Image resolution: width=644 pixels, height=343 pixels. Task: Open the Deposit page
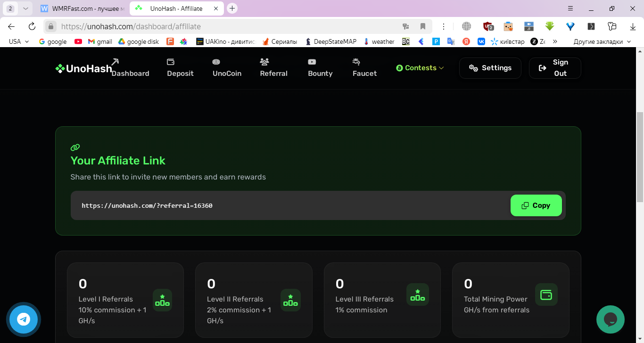point(180,68)
